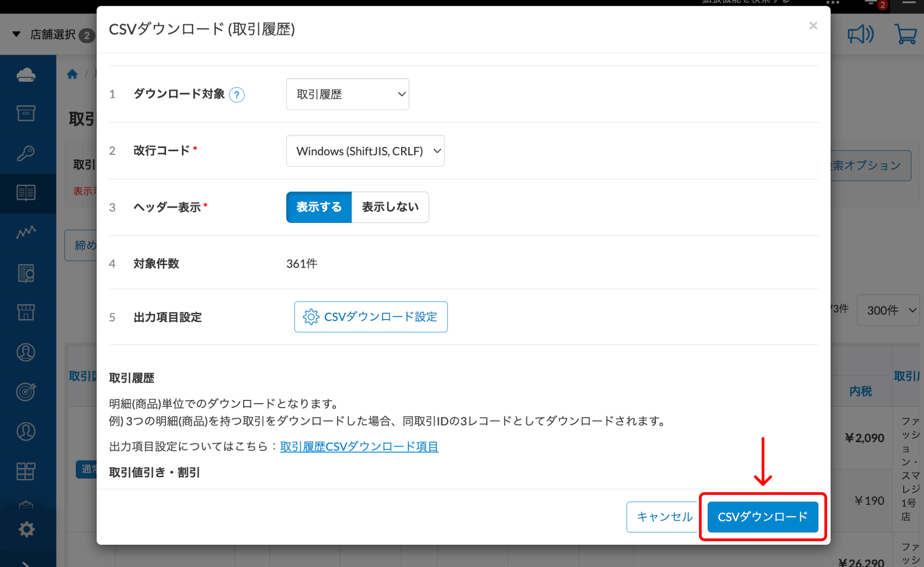
Task: Click the blue CSVダウンロード button
Action: point(763,517)
